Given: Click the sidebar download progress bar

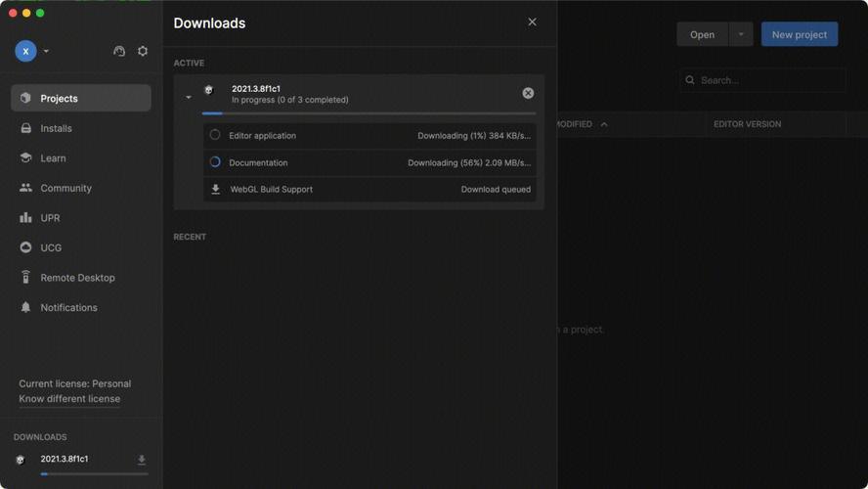Looking at the screenshot, I should [x=94, y=474].
